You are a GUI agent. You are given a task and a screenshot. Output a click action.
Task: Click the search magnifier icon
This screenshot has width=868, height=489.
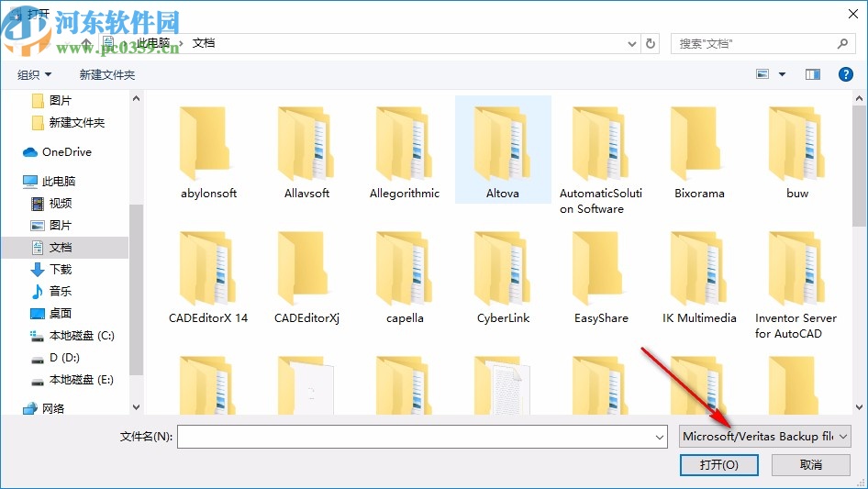tap(842, 43)
